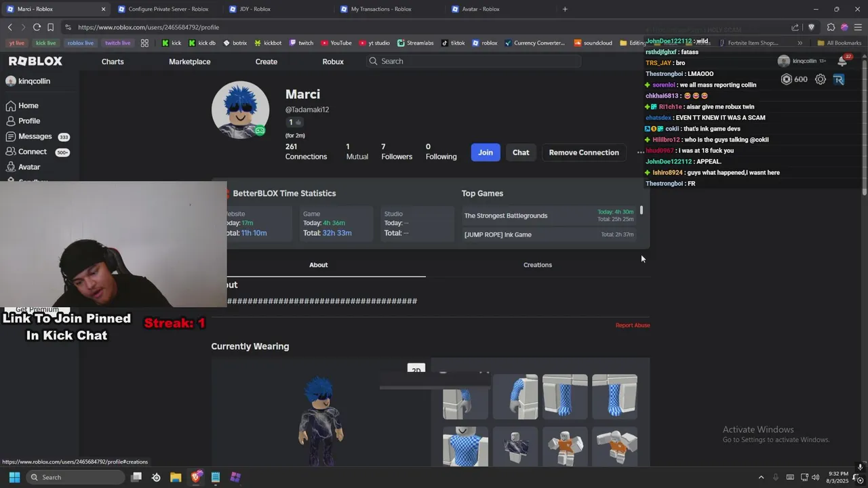Viewport: 868px width, 488px height.
Task: Bookmark this page with the bookmark icon
Action: pyautogui.click(x=50, y=27)
